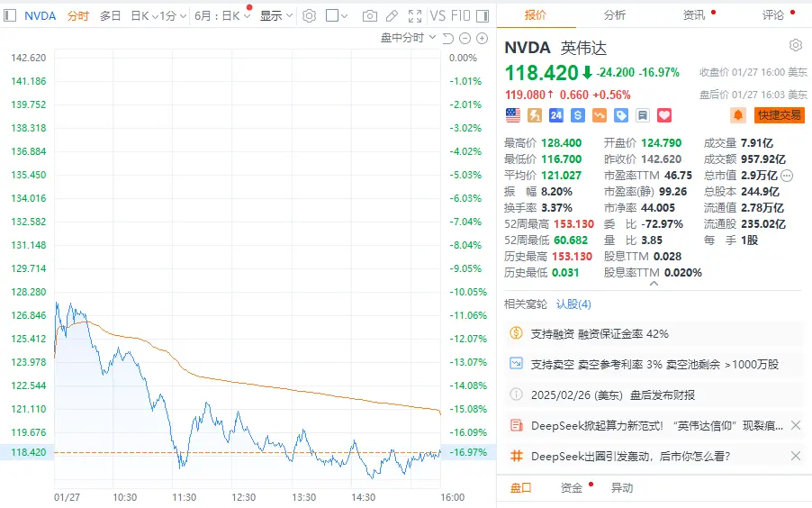Click the margin financing coin icon
The height and width of the screenshot is (508, 812).
[x=516, y=333]
